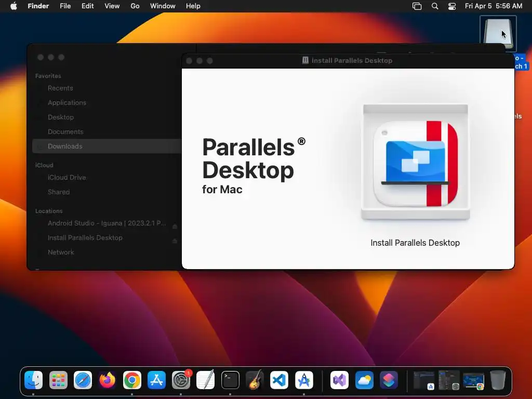
Task: Open Control Center in menu bar
Action: coord(452,6)
